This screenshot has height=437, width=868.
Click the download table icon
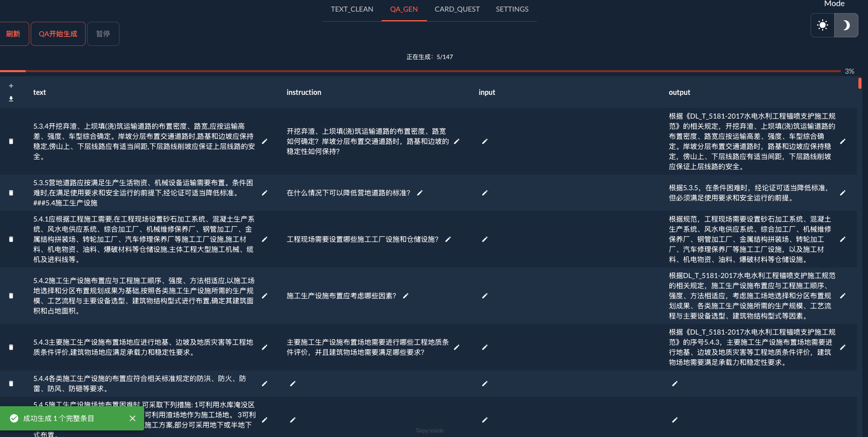click(x=11, y=99)
